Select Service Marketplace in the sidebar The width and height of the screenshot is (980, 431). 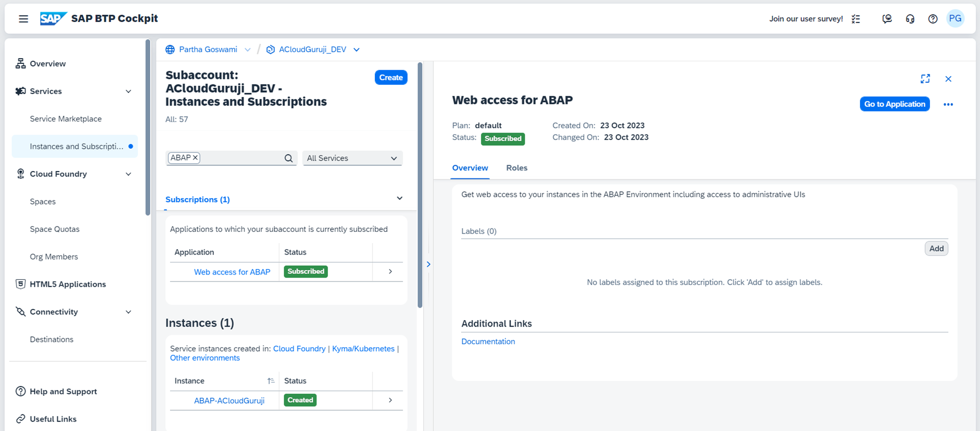[66, 119]
